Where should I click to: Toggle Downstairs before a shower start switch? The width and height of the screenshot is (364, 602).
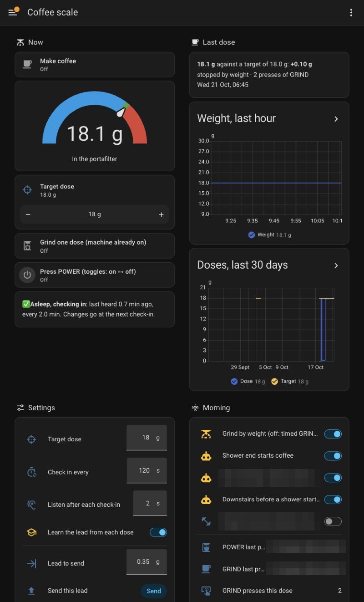(333, 500)
